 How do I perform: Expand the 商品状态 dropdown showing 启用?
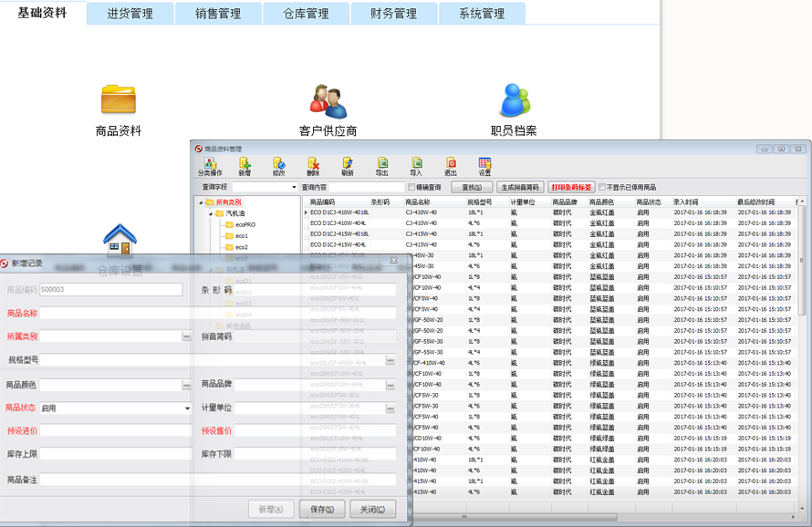(187, 408)
